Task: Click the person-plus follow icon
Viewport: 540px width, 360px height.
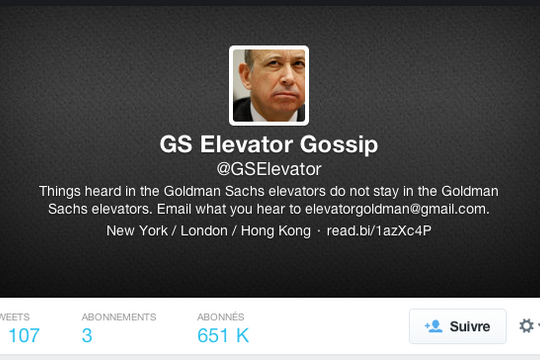Action: 433,326
